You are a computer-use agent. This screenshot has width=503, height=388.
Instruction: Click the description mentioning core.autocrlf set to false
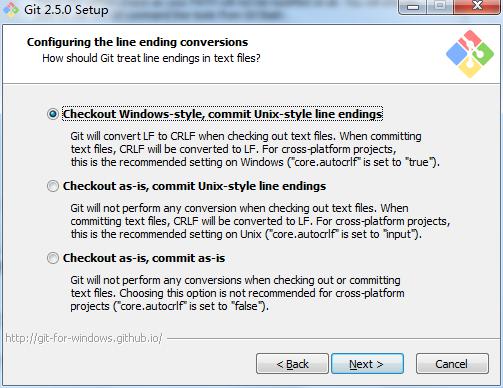237,293
